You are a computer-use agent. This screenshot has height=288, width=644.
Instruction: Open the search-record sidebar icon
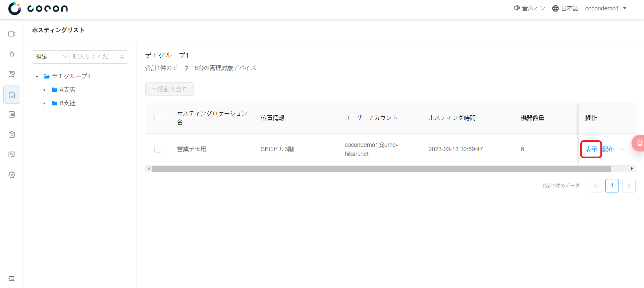coord(12,74)
